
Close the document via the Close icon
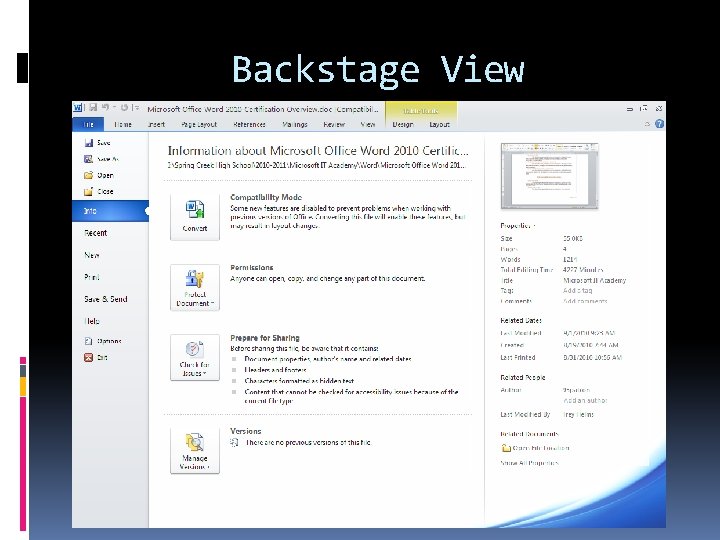point(89,191)
